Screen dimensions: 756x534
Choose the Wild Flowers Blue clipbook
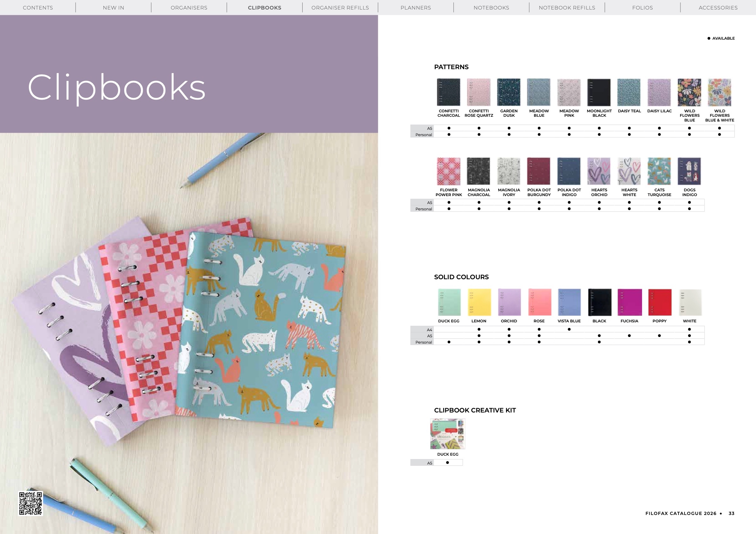click(689, 92)
